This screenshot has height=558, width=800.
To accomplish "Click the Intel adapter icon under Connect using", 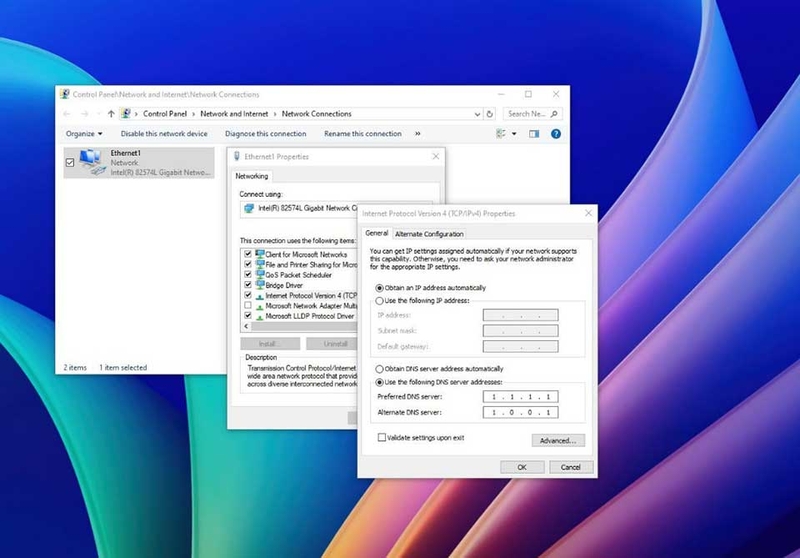I will click(249, 208).
